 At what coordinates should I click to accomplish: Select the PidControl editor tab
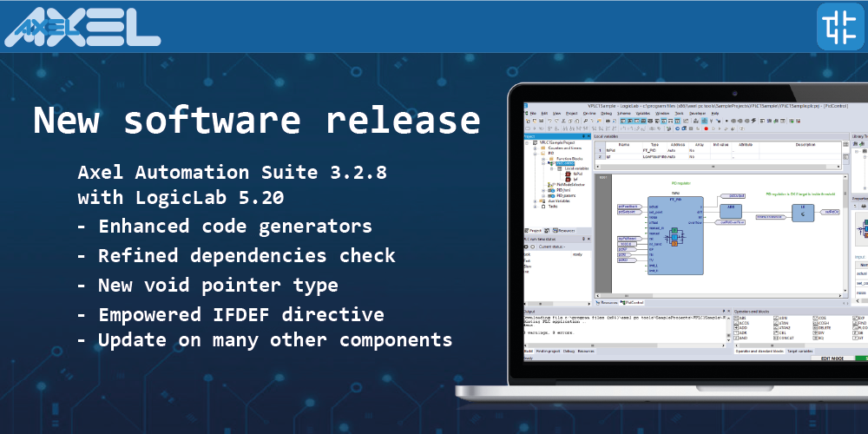point(632,303)
